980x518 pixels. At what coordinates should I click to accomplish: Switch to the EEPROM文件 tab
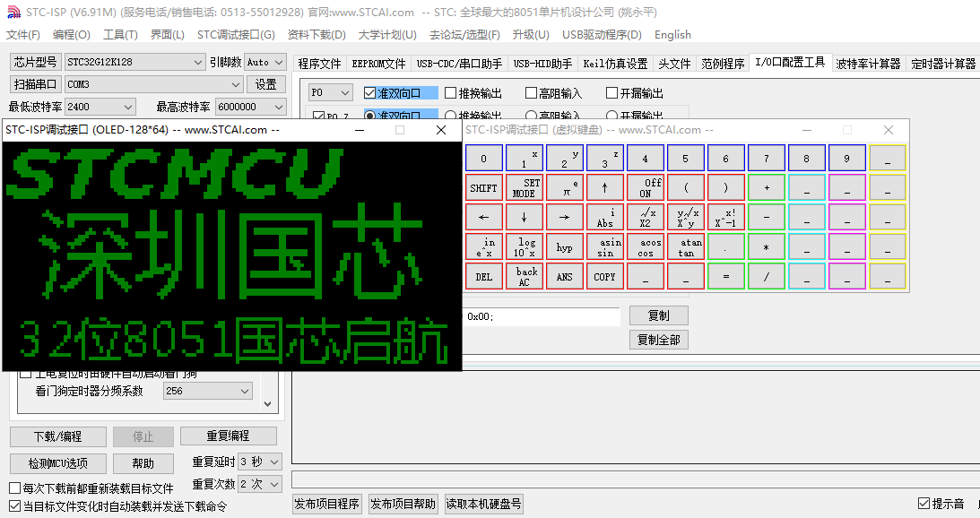pyautogui.click(x=378, y=64)
